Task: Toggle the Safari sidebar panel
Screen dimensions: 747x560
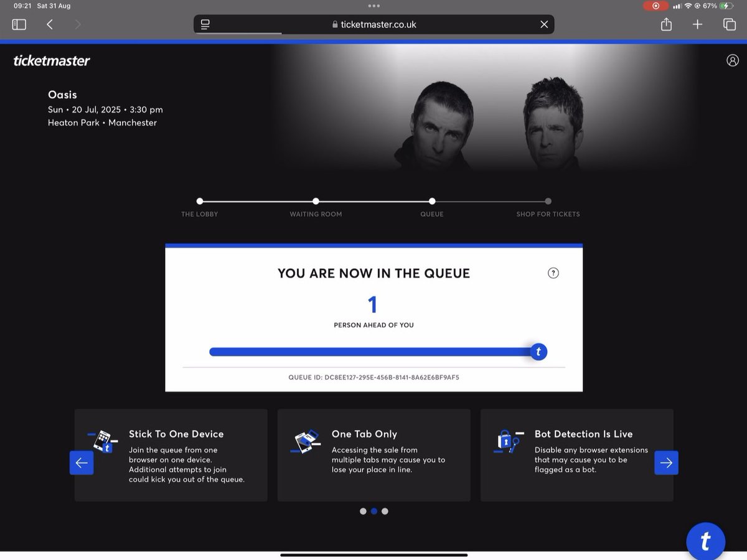Action: [x=19, y=24]
